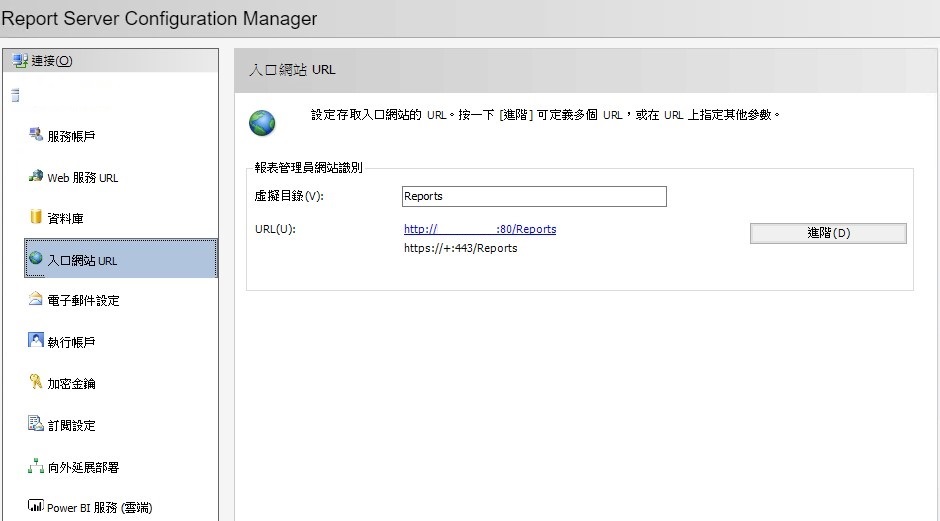This screenshot has height=521, width=940.
Task: Click the 執行帳戶 execution account icon
Action: [36, 341]
